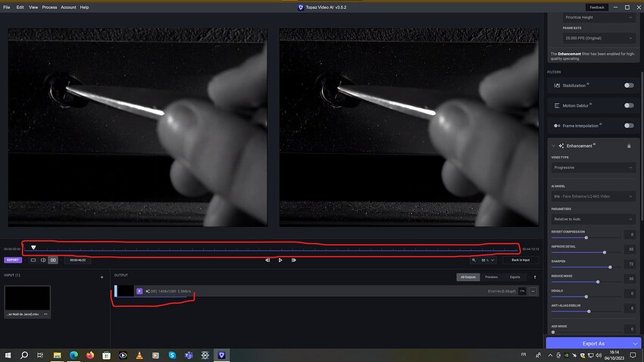Image resolution: width=644 pixels, height=362 pixels.
Task: Step forward one frame
Action: 294,261
